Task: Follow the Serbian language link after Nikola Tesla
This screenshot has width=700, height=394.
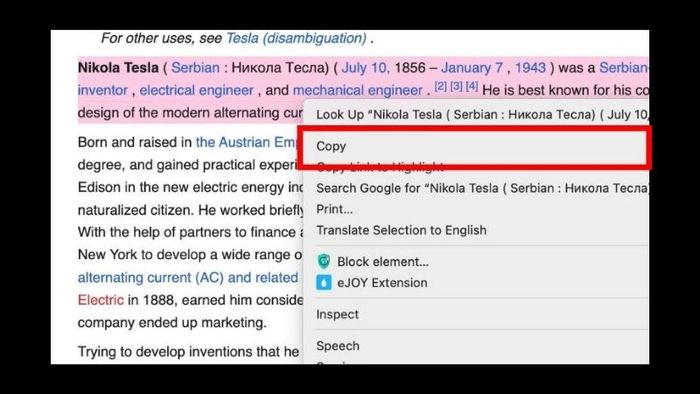Action: [x=196, y=68]
